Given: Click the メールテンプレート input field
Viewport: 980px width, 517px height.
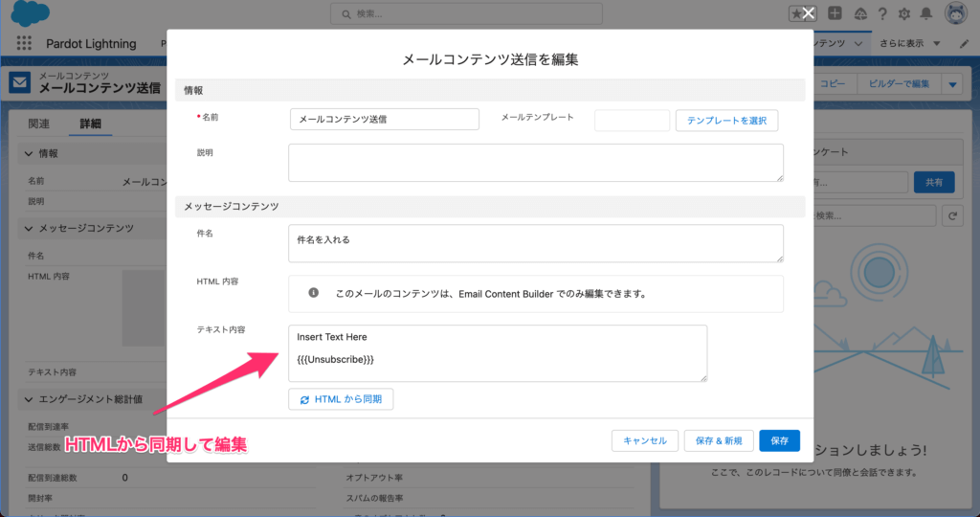Looking at the screenshot, I should point(632,120).
